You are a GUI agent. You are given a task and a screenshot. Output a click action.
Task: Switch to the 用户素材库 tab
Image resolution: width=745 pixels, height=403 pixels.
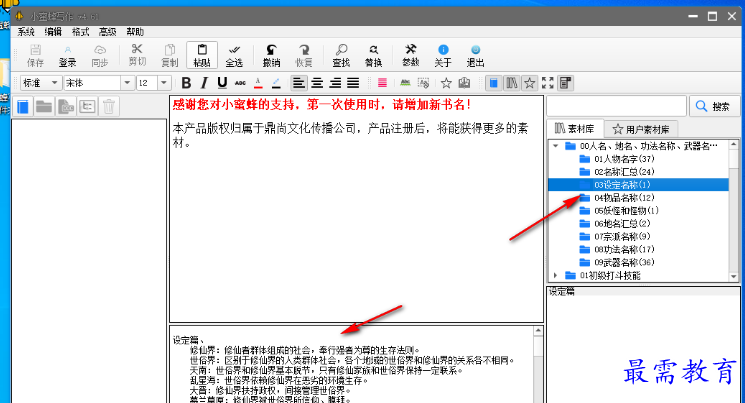click(x=646, y=129)
